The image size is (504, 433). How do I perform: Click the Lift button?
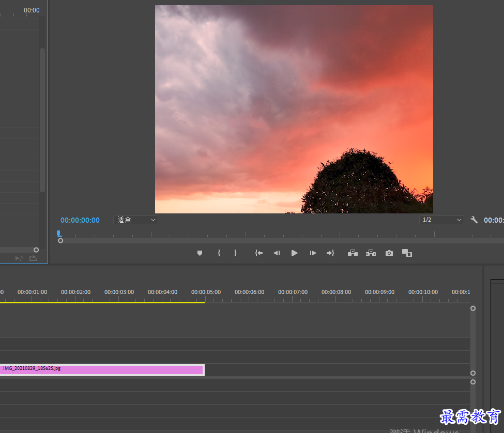pos(353,253)
